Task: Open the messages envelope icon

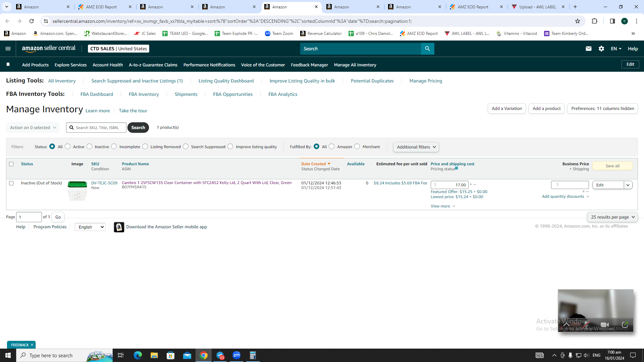Action: coord(588,49)
